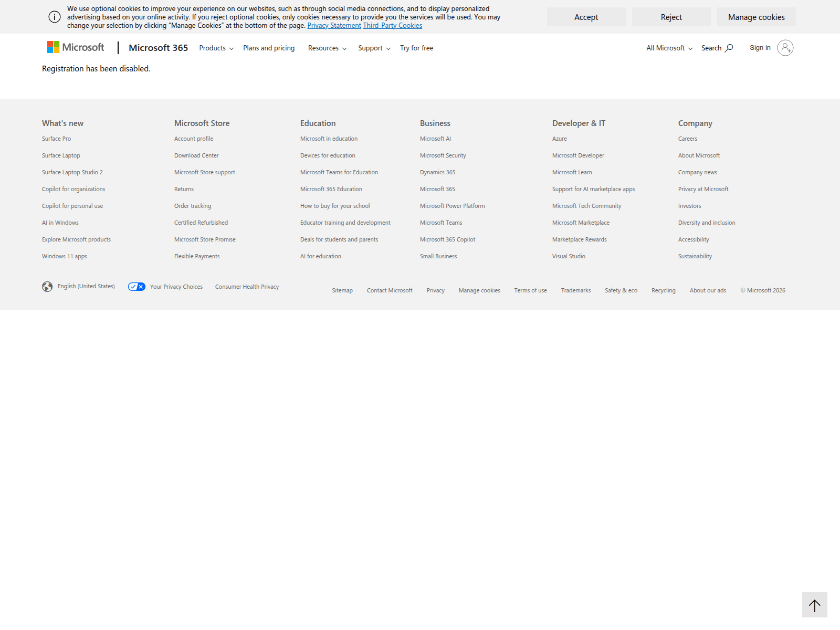
Task: Open AI for education link
Action: pos(321,256)
